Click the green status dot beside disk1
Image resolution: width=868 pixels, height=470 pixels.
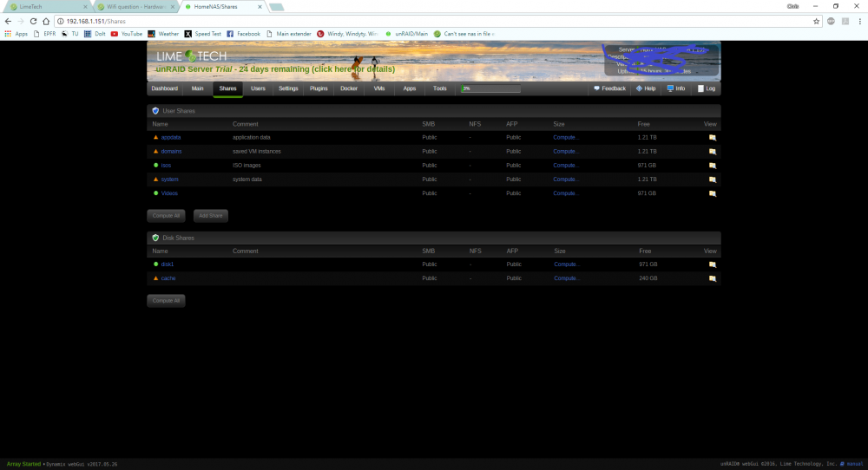coord(155,264)
